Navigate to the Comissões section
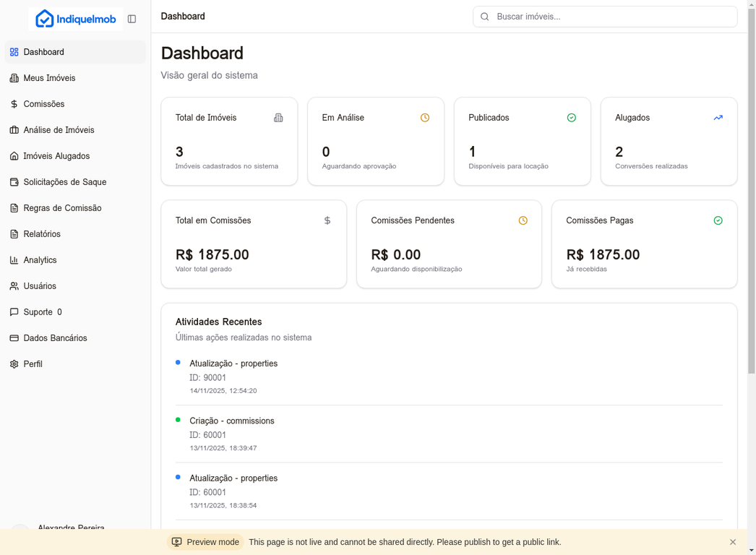This screenshot has height=555, width=756. (45, 103)
